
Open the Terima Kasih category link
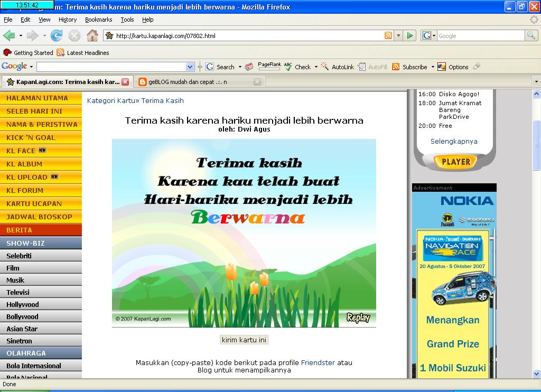[163, 101]
